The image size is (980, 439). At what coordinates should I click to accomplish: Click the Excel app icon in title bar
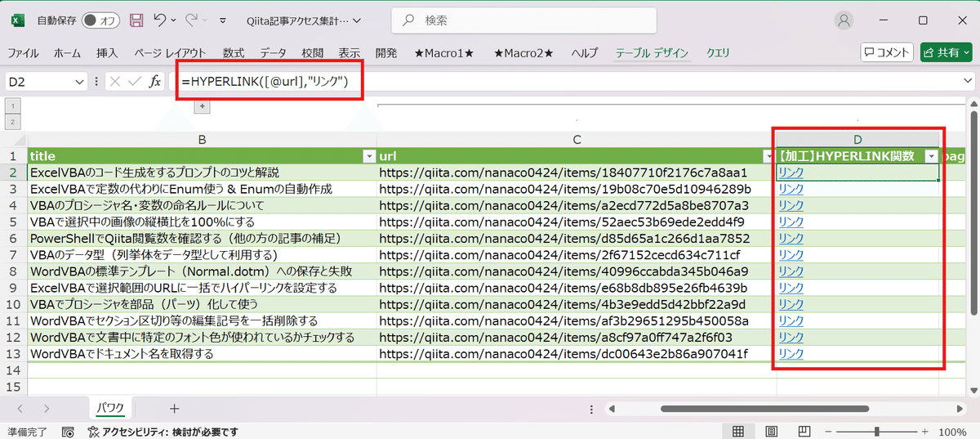[x=17, y=20]
